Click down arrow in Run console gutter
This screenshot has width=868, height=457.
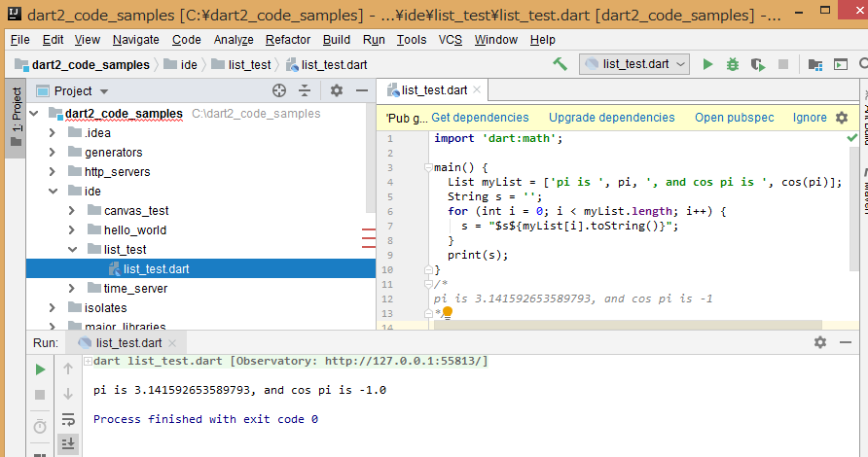pyautogui.click(x=68, y=394)
